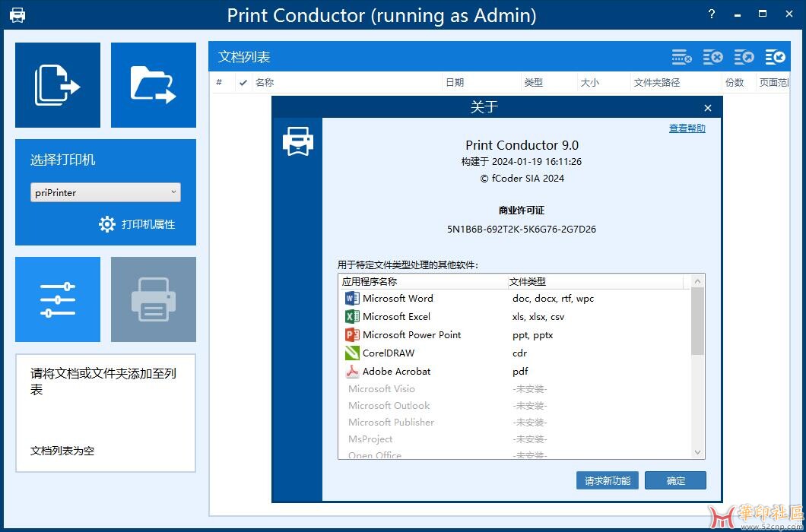Select the Microsoft Word row
This screenshot has height=532, width=806.
point(515,298)
